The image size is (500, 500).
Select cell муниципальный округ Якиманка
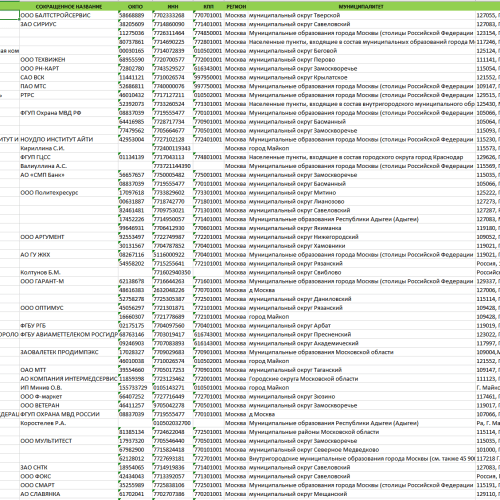click(362, 228)
